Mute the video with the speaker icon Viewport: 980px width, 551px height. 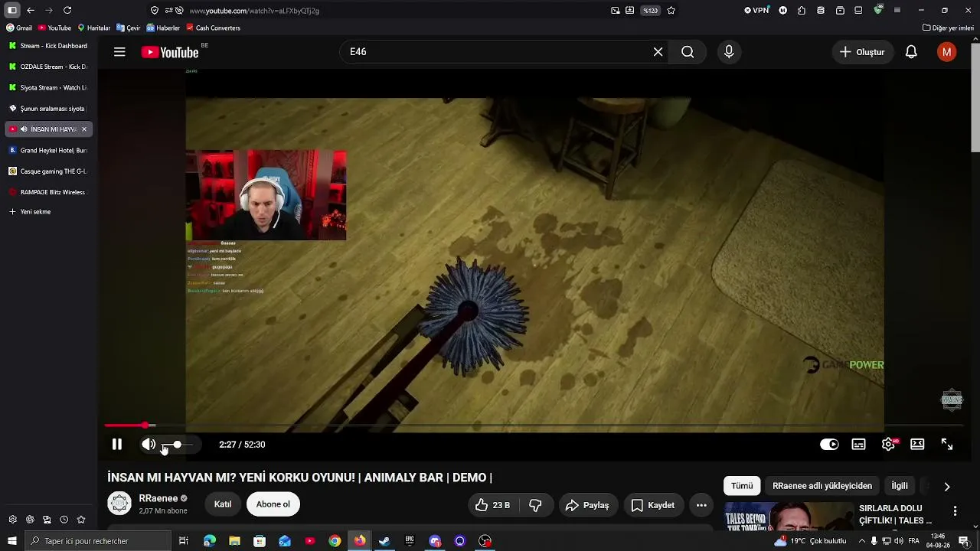pyautogui.click(x=149, y=445)
